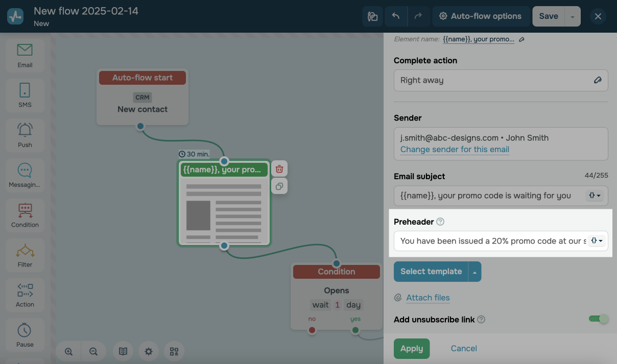The height and width of the screenshot is (364, 617).
Task: Click the copy-paste clipboard toolbar icon
Action: 372,16
